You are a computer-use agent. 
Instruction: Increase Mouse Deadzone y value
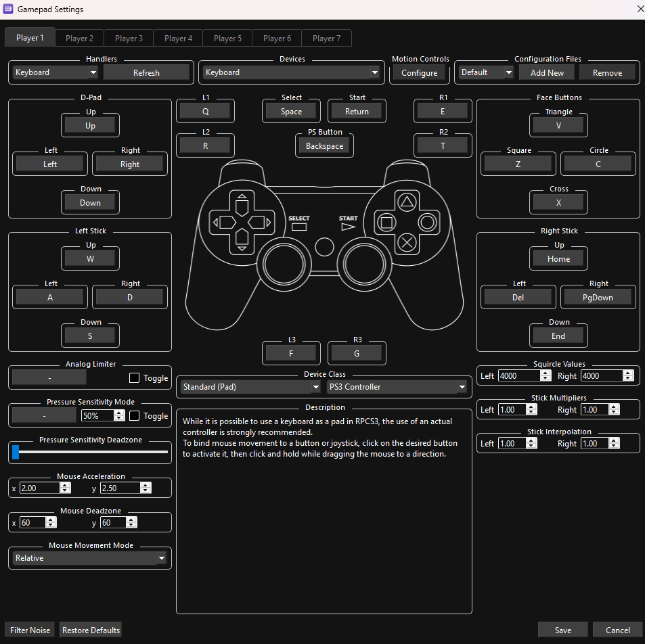click(131, 520)
